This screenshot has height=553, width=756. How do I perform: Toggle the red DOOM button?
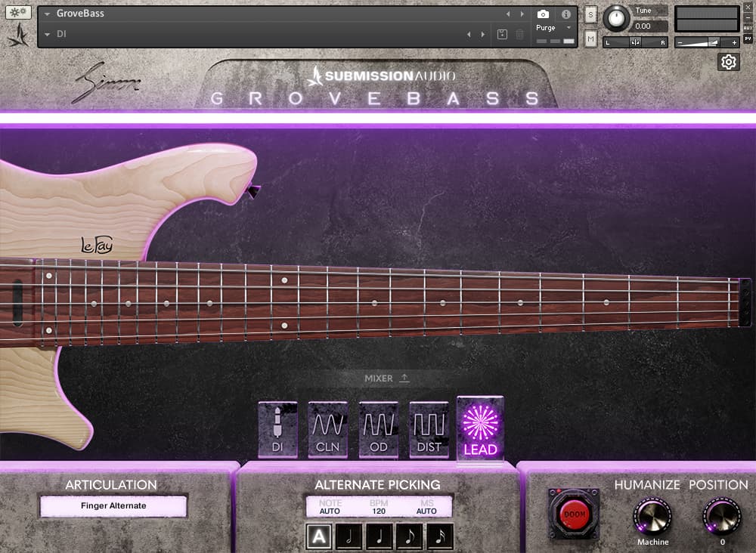pos(574,514)
